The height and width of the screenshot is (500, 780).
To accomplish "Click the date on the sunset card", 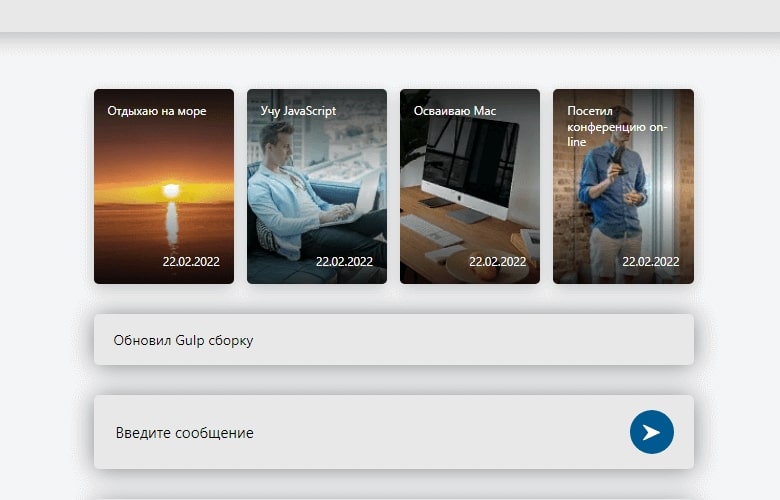I will pos(191,262).
